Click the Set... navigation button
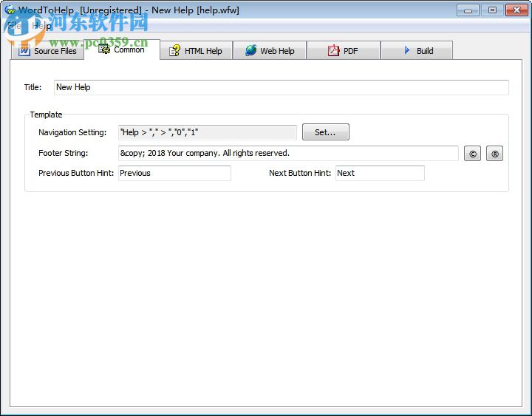This screenshot has height=416, width=532. point(325,132)
